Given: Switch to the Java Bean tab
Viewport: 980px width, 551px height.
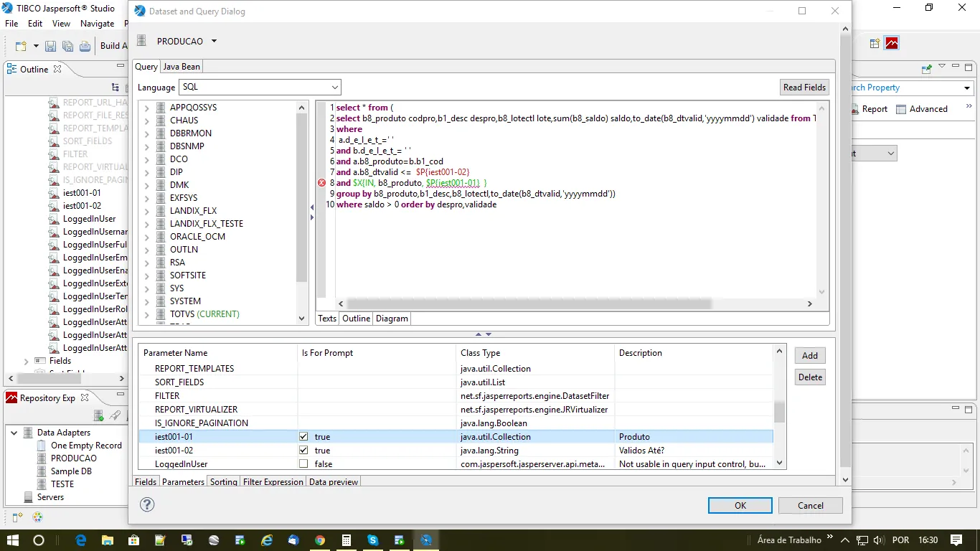Looking at the screenshot, I should pos(182,67).
